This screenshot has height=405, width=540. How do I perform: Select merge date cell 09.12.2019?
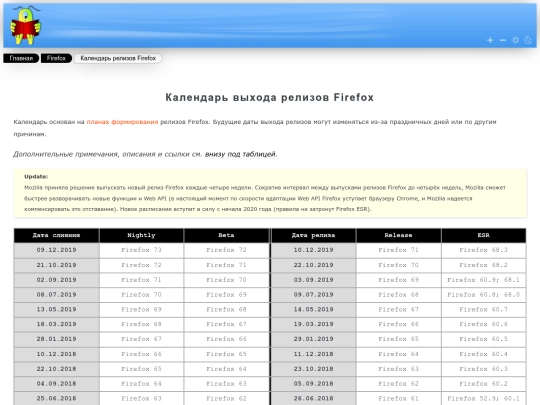(56, 250)
